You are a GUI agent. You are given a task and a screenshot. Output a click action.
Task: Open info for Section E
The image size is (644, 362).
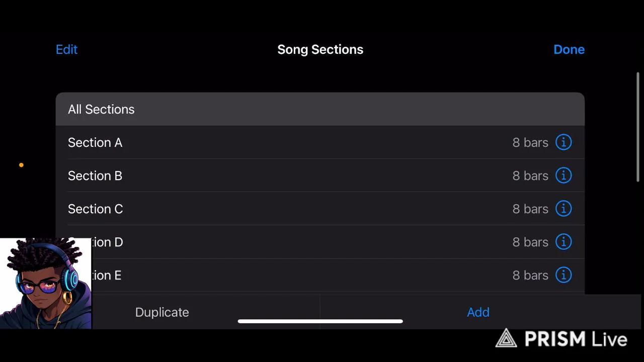(563, 275)
